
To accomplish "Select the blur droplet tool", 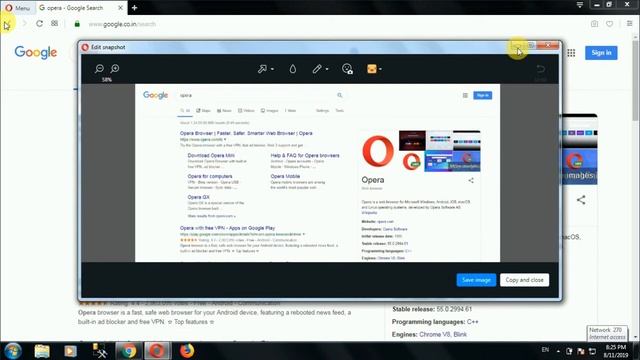I will click(x=293, y=69).
